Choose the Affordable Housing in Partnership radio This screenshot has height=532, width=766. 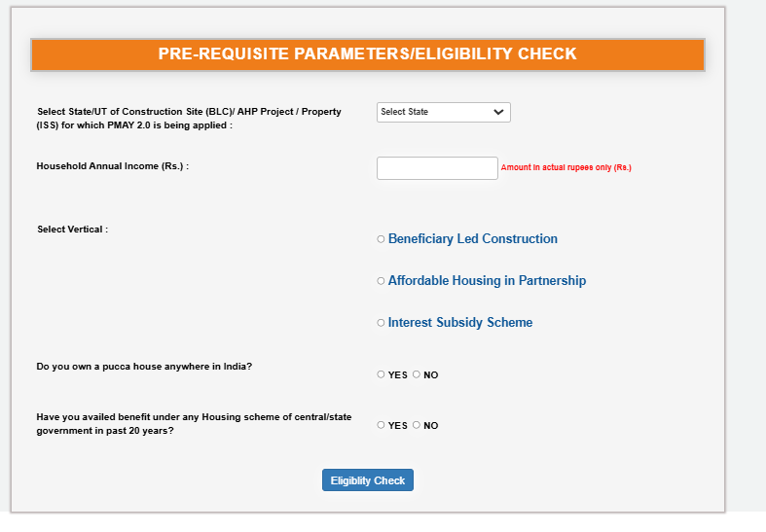pyautogui.click(x=381, y=281)
